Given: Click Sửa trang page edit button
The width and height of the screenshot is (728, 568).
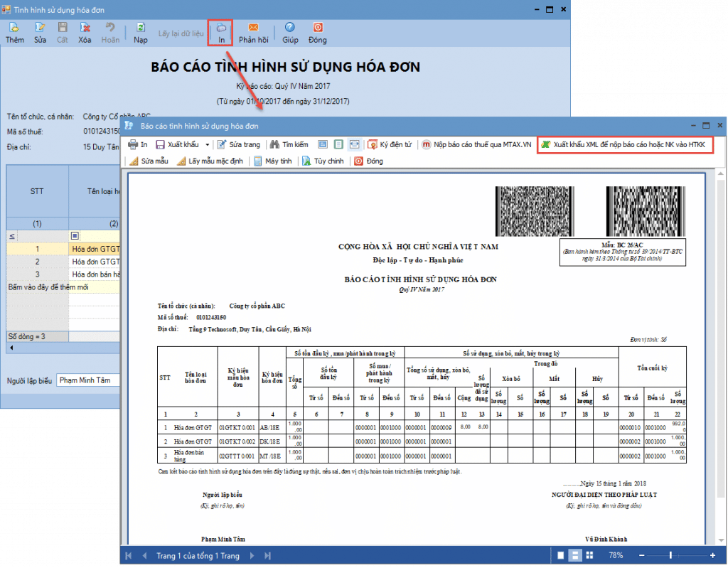Looking at the screenshot, I should [239, 144].
